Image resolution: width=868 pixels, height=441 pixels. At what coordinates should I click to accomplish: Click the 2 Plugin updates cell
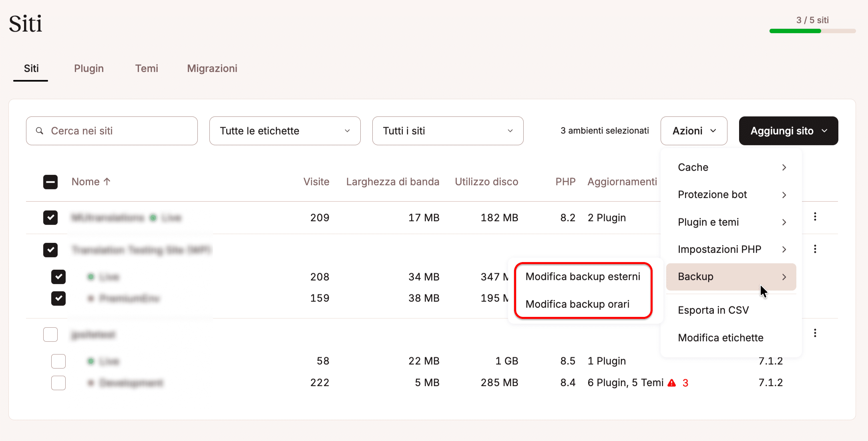607,218
